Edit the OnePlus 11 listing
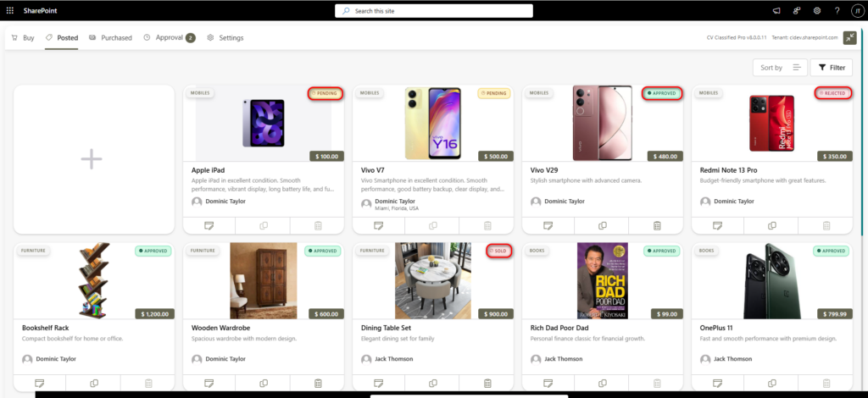This screenshot has width=868, height=398. pyautogui.click(x=717, y=383)
